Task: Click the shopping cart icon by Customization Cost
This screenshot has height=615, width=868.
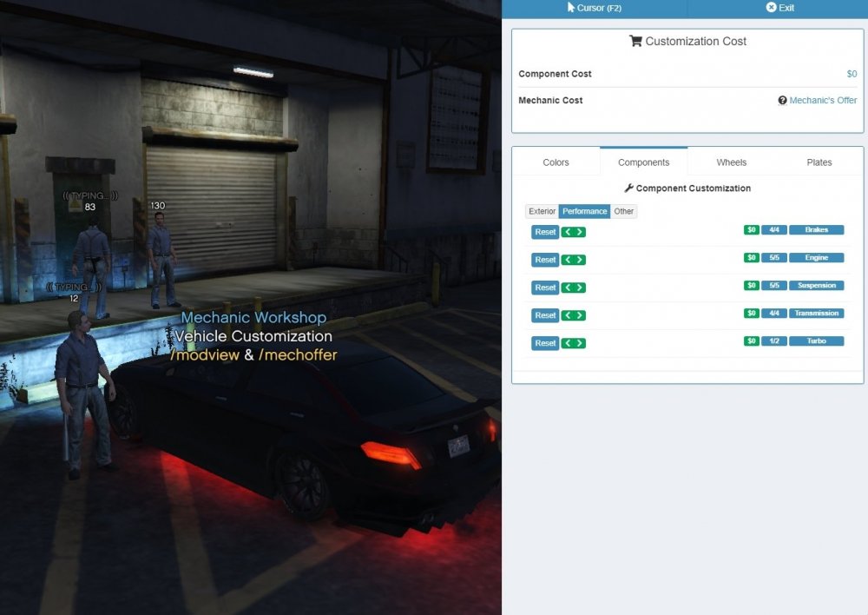Action: [x=635, y=41]
